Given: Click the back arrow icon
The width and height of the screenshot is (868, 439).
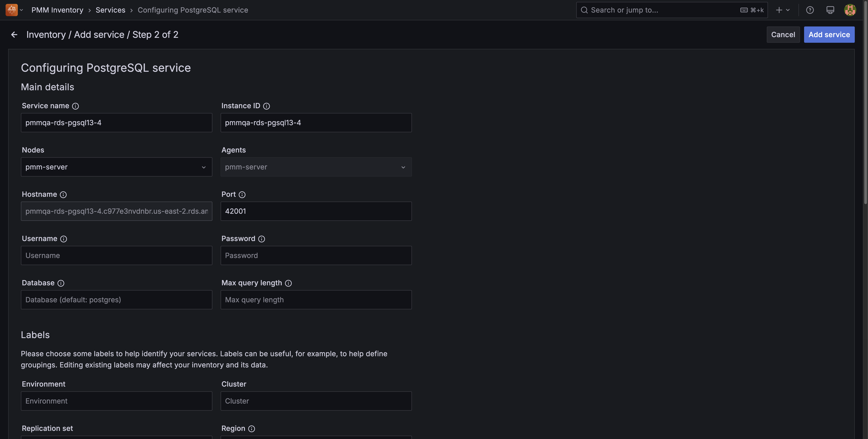Looking at the screenshot, I should pos(14,35).
